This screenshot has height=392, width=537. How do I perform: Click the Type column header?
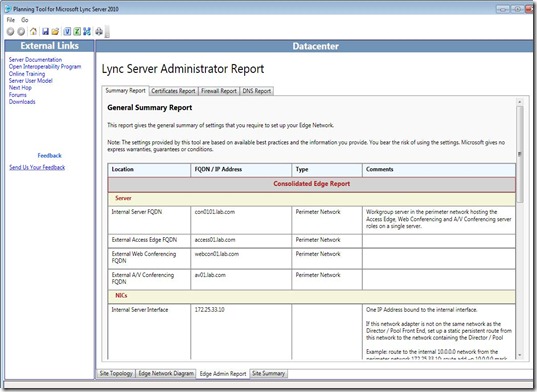pyautogui.click(x=327, y=169)
